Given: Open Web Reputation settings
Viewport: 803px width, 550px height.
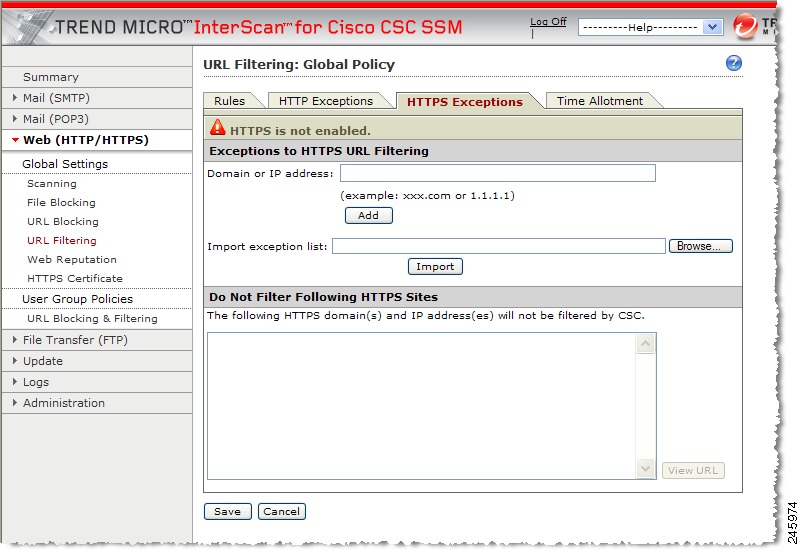Looking at the screenshot, I should point(72,259).
